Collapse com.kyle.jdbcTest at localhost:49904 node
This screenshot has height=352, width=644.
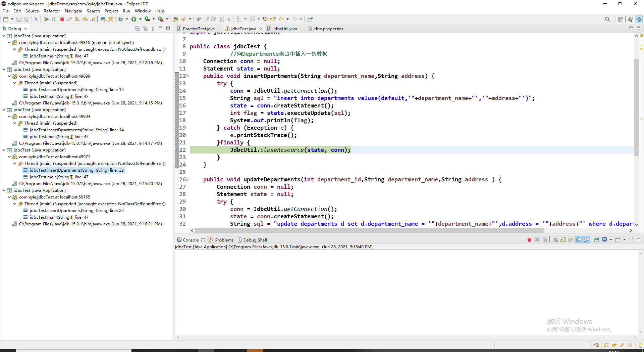click(x=9, y=117)
